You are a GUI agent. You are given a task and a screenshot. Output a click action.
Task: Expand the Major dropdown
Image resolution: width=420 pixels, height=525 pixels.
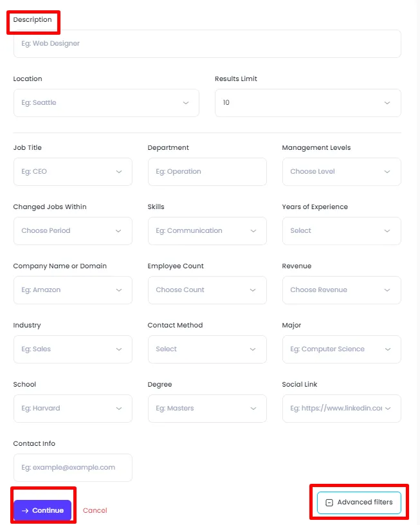[x=341, y=349]
